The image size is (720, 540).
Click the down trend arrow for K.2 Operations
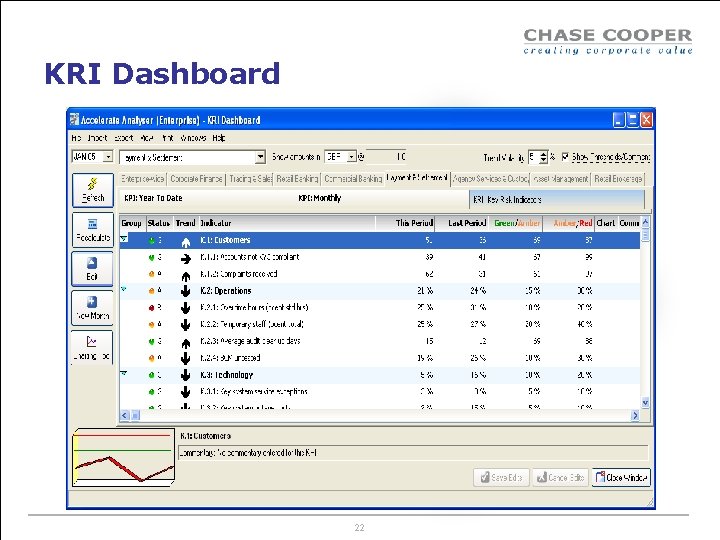[x=186, y=292]
